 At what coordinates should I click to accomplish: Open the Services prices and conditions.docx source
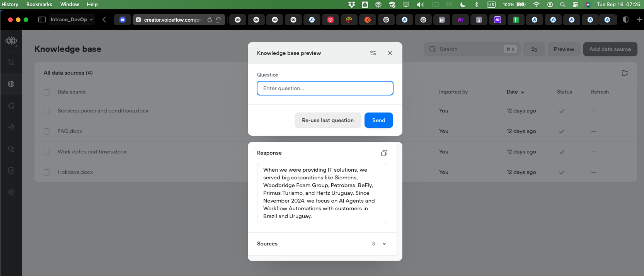[103, 111]
